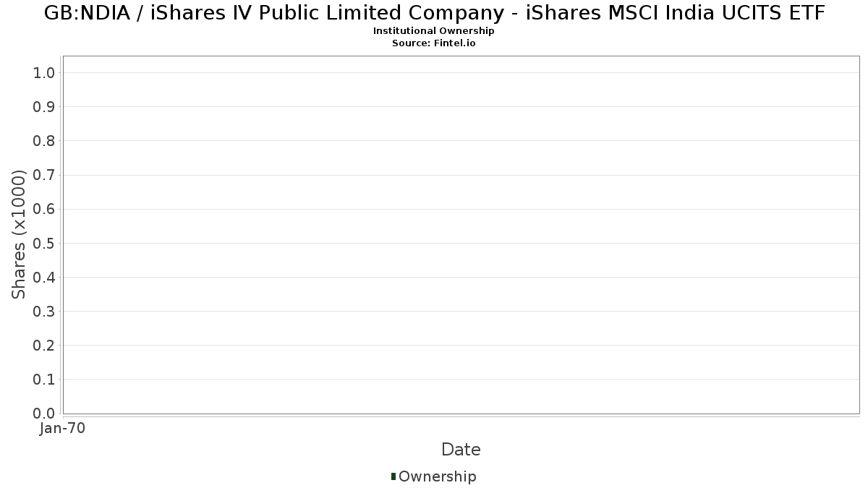Click the 0.5 y-axis tick label

pos(44,243)
